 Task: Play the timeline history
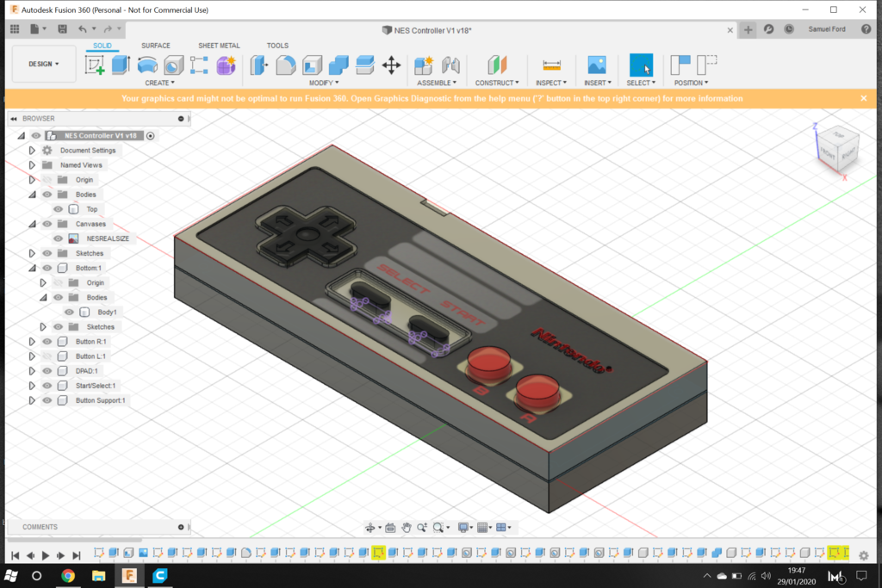point(46,555)
